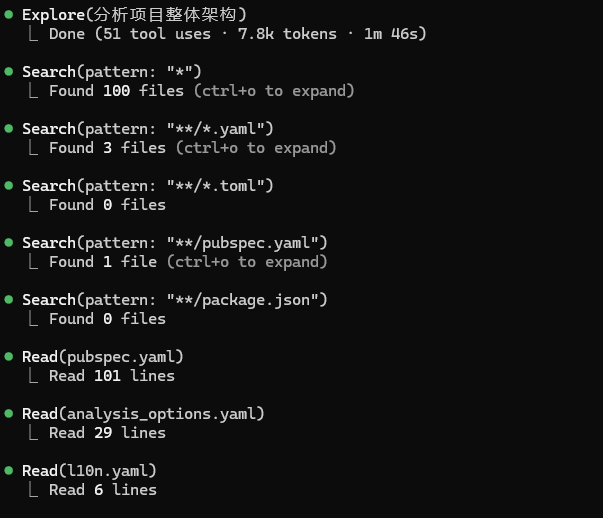Click the Read 101 lines result
The height and width of the screenshot is (518, 603).
[x=112, y=376]
